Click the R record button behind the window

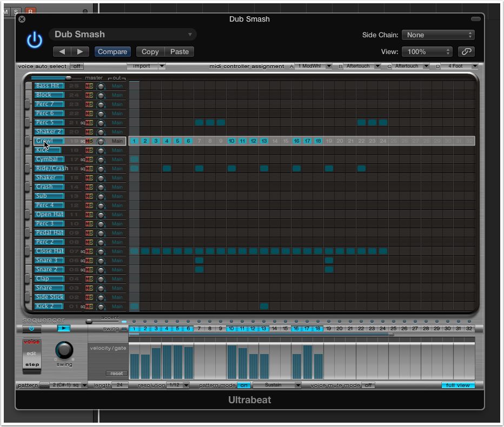(30, 11)
